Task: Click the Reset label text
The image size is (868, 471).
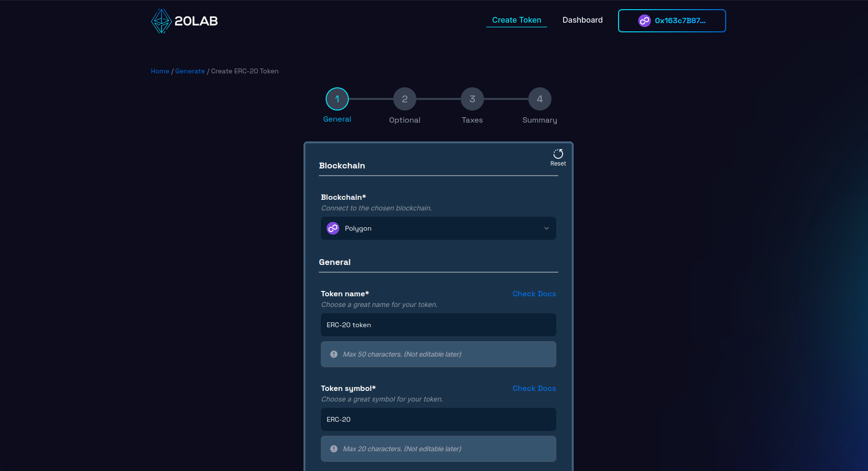Action: click(x=558, y=164)
